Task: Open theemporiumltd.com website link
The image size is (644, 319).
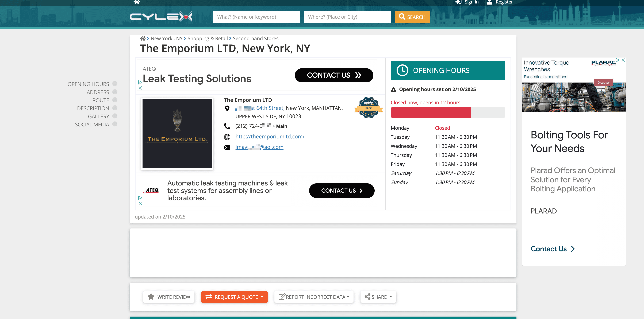Action: (270, 137)
